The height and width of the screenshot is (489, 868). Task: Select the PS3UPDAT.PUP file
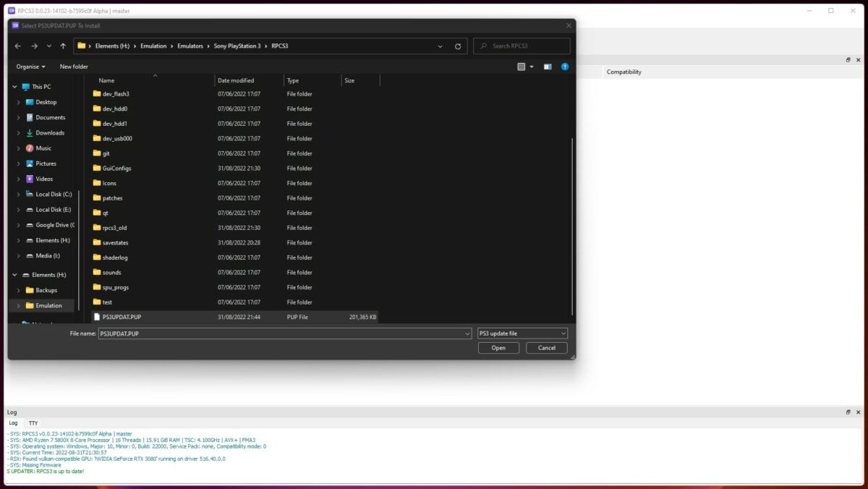point(122,317)
